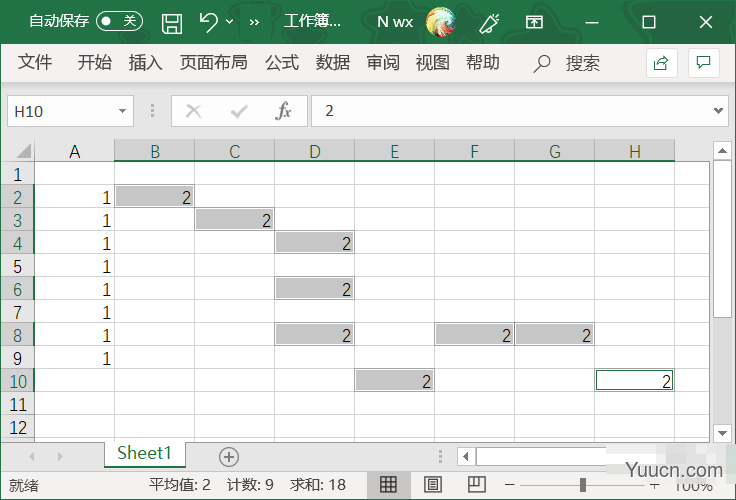Click cell F8 containing 2
This screenshot has width=736, height=500.
tap(474, 335)
